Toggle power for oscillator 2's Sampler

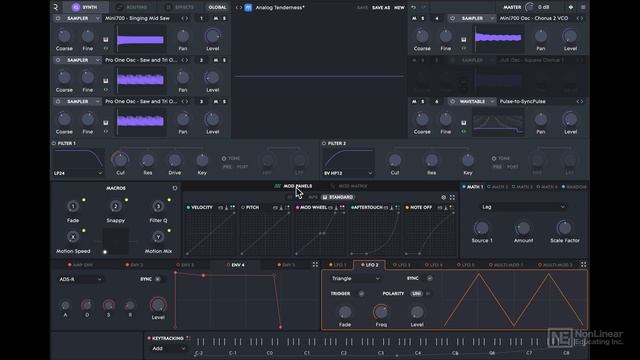58,60
